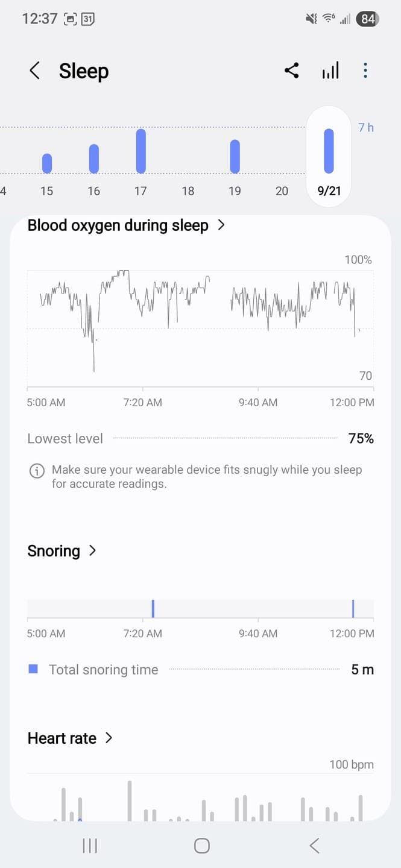
Task: Tap the Snoring heading
Action: point(54,551)
